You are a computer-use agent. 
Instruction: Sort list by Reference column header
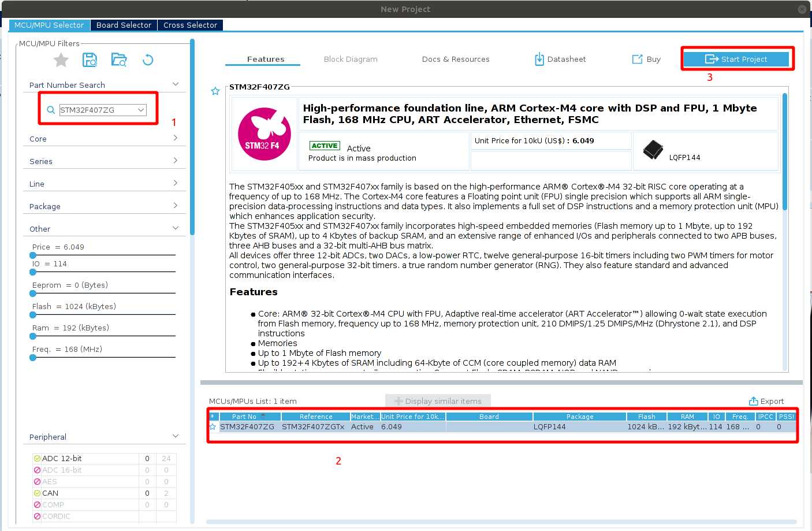(x=316, y=416)
